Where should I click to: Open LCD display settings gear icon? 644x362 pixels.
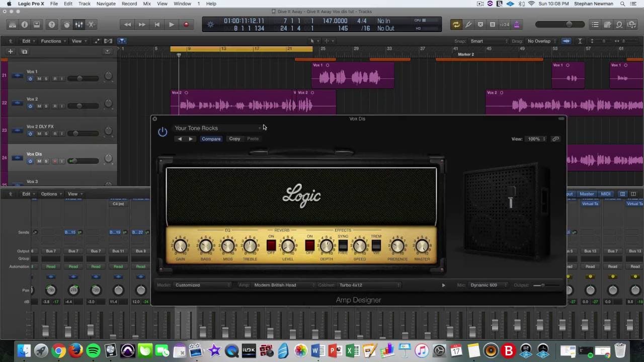210,24
